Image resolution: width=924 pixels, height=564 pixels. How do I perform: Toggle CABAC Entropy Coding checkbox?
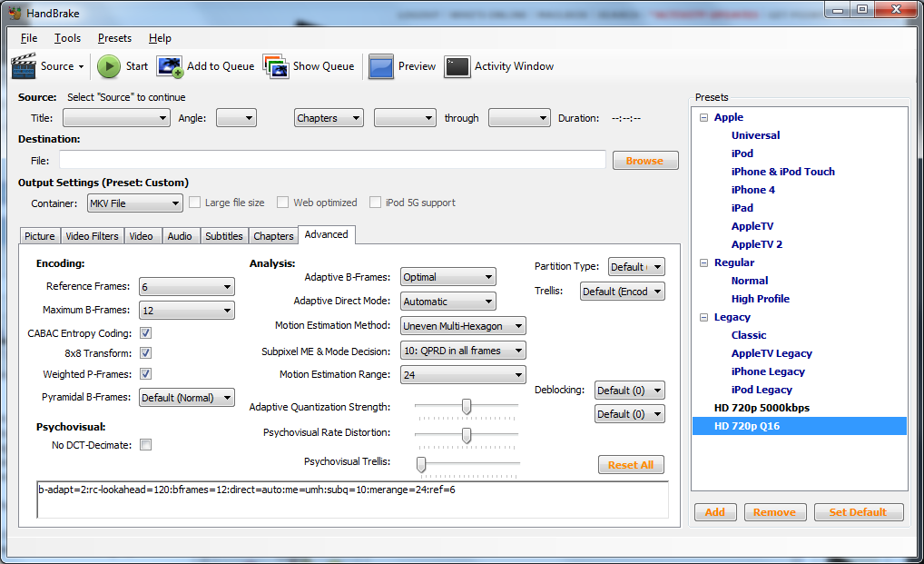[145, 333]
